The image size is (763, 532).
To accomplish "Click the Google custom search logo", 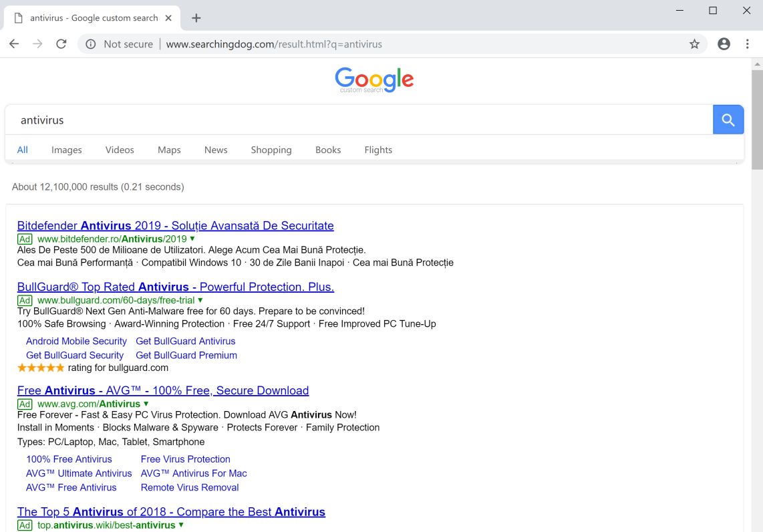I will (x=374, y=80).
